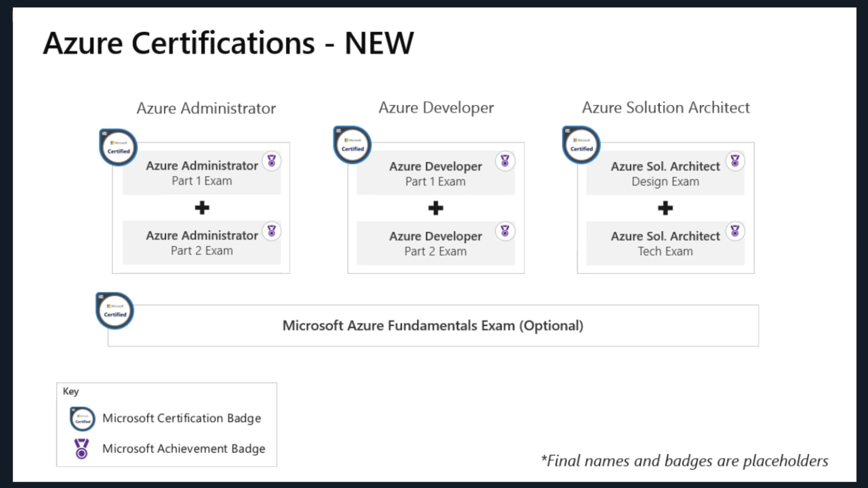Viewport: 868px width, 488px height.
Task: Click achievement medal on Azure Administrator Part 2 Exam
Action: (x=271, y=231)
